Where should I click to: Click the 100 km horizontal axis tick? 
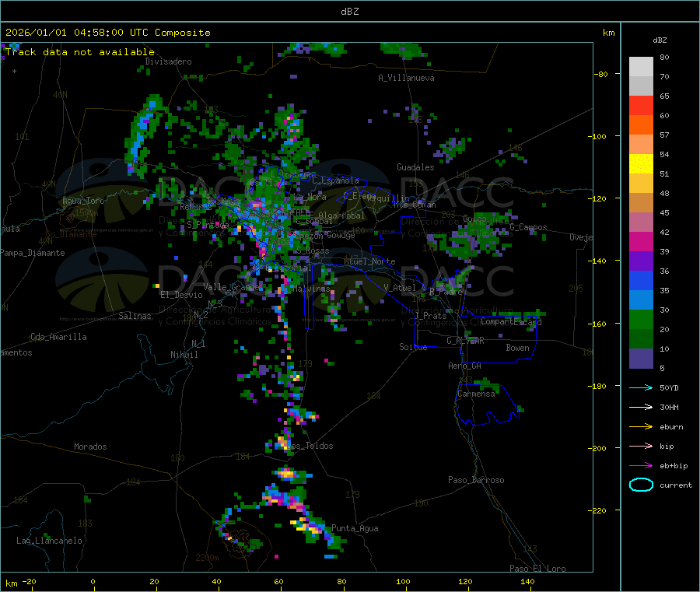[x=403, y=581]
